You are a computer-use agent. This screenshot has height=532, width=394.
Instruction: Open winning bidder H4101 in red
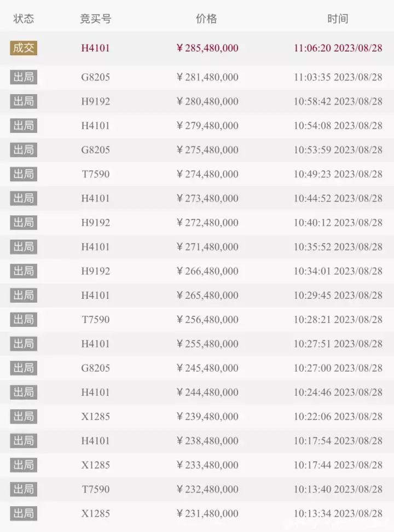point(95,48)
